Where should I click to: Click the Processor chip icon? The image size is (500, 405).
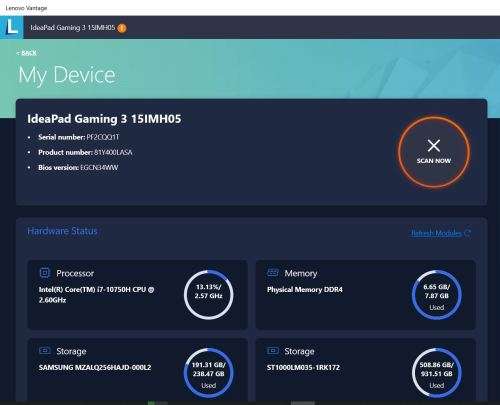(x=45, y=273)
